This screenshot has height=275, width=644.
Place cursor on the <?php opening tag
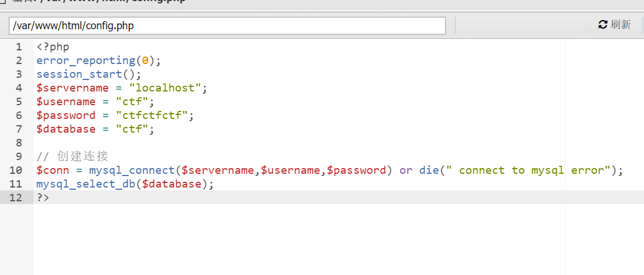(53, 47)
